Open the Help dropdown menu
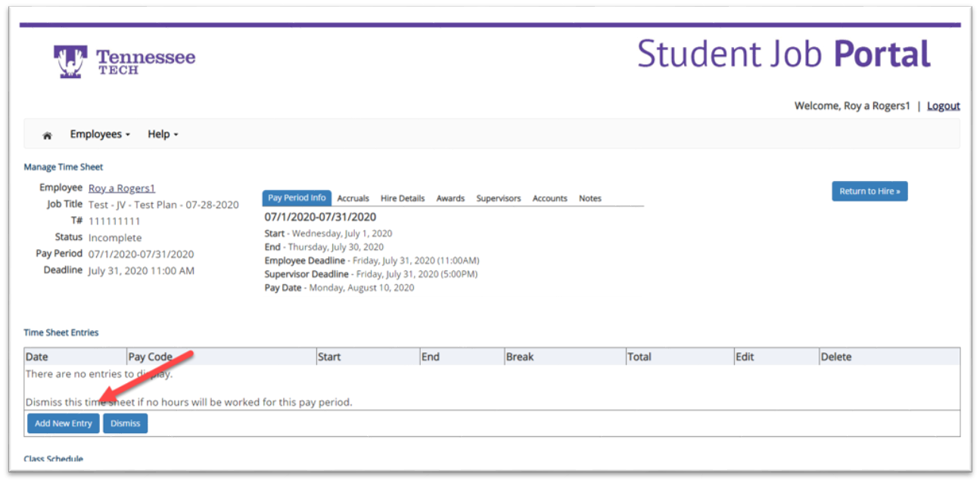This screenshot has height=483, width=980. pos(163,134)
